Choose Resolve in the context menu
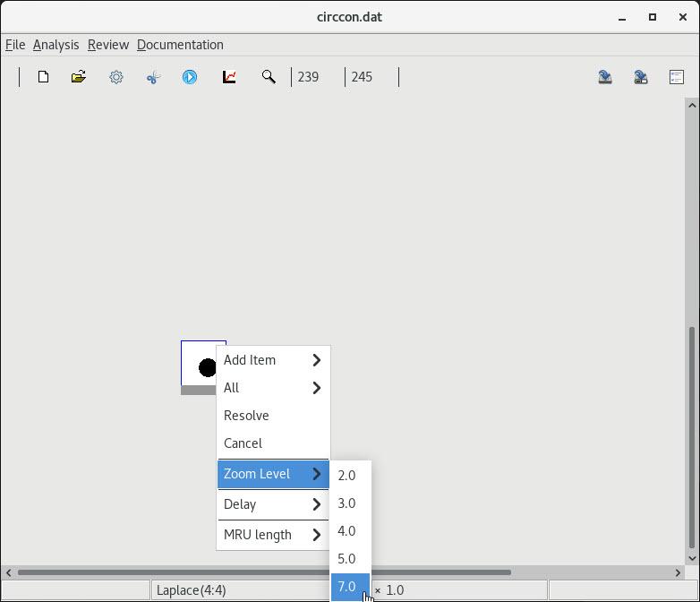700x602 pixels. (x=247, y=416)
